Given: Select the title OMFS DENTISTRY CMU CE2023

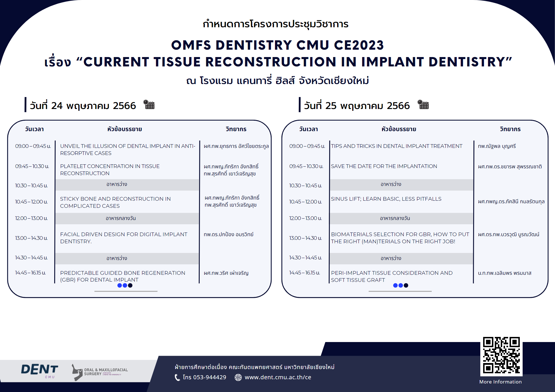Looking at the screenshot, I should pyautogui.click(x=277, y=45).
